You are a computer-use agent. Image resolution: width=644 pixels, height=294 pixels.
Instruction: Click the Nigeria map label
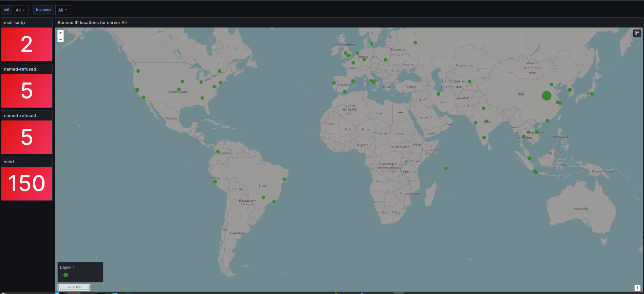pyautogui.click(x=363, y=145)
